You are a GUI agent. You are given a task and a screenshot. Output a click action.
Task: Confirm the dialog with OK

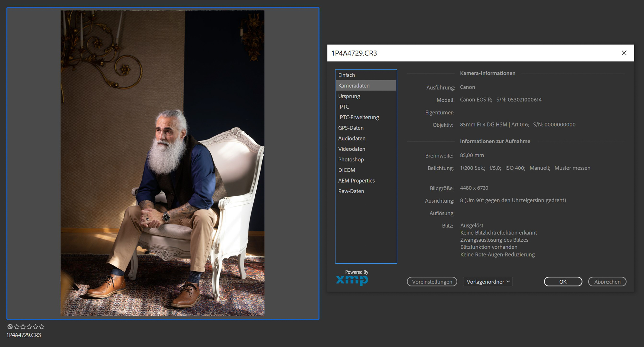tap(563, 282)
